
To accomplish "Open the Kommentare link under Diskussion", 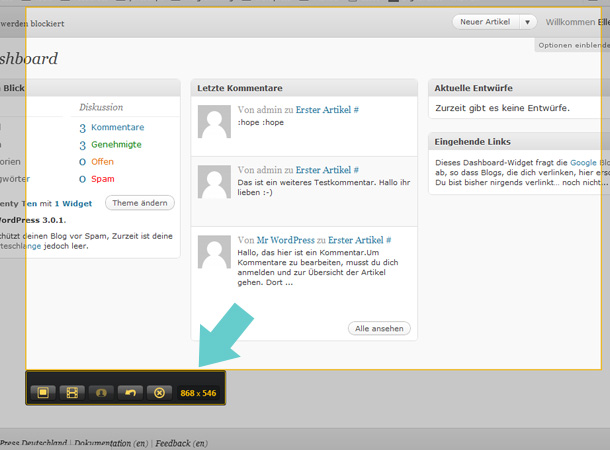I will click(117, 127).
